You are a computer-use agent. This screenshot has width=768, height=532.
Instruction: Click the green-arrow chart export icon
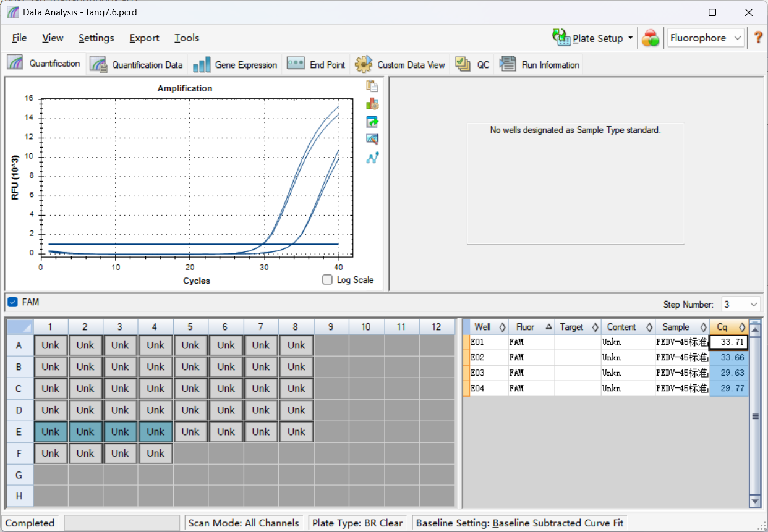[x=372, y=122]
